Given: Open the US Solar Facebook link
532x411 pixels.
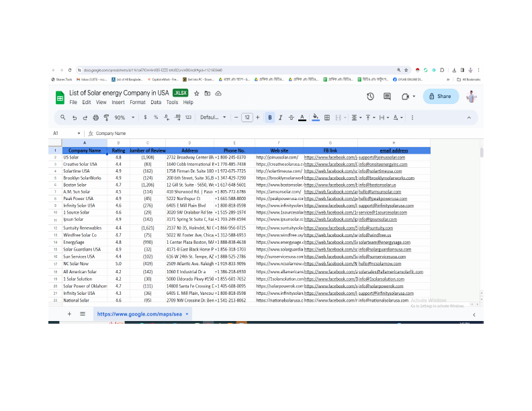Looking at the screenshot, I should pyautogui.click(x=330, y=157).
